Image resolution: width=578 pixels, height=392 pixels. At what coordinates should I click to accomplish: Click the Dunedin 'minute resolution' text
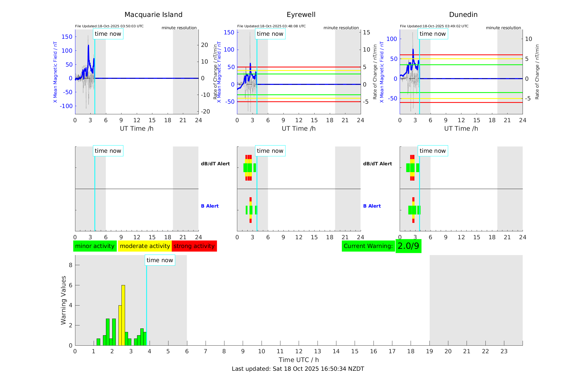[503, 28]
